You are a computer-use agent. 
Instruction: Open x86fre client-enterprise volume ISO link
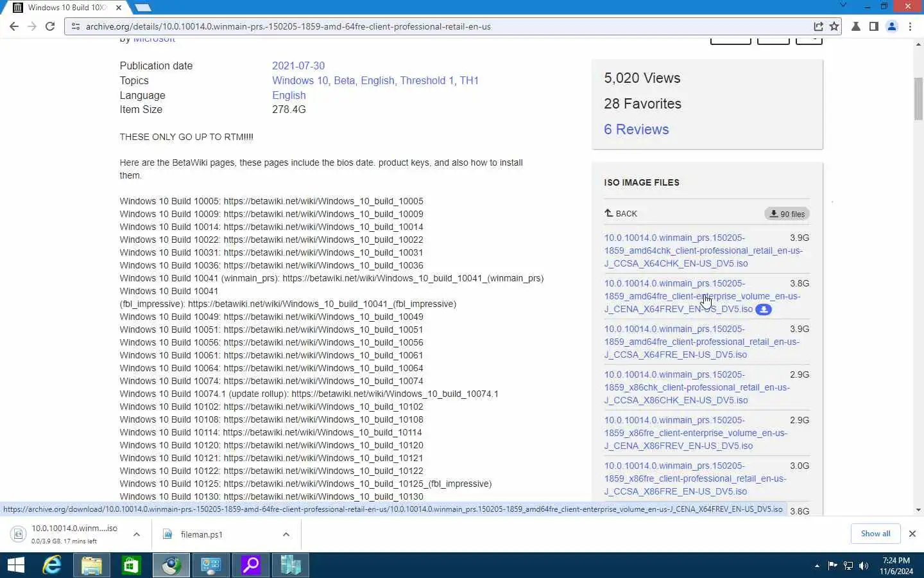coord(696,433)
